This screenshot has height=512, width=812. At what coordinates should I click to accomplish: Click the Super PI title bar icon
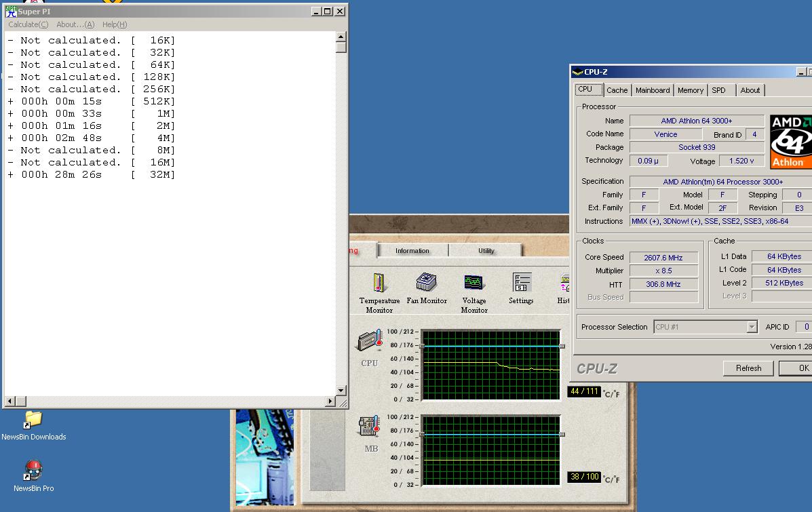tap(11, 12)
